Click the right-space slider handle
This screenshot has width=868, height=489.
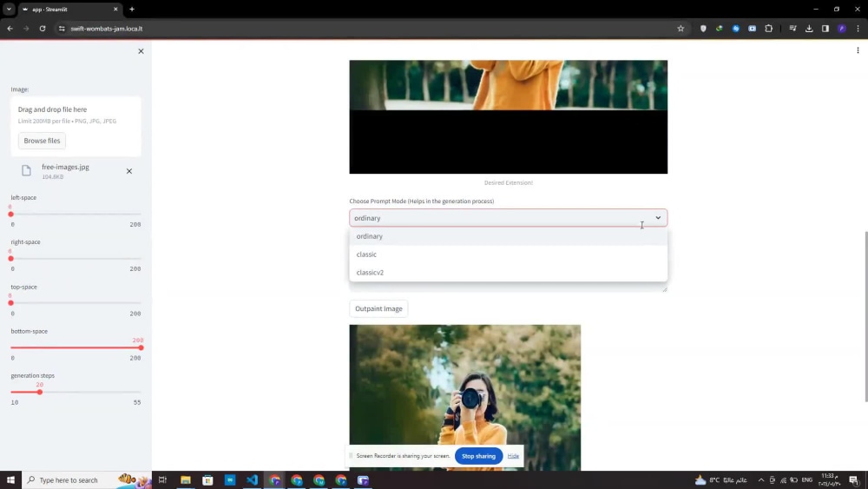coord(10,259)
